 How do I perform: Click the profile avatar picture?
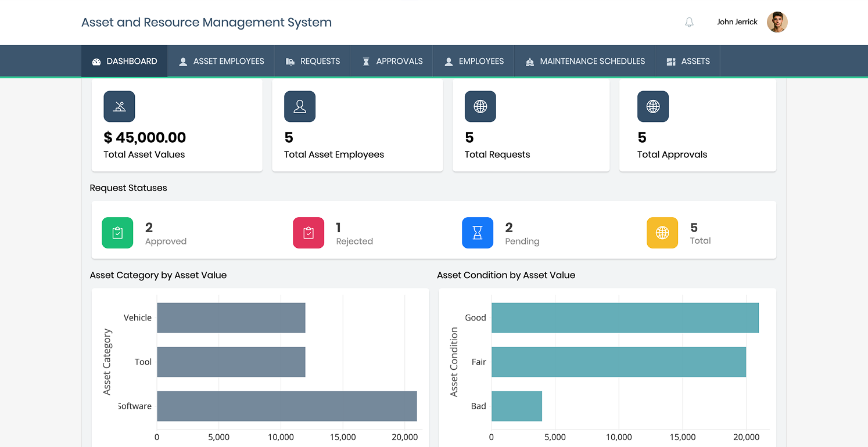(777, 21)
